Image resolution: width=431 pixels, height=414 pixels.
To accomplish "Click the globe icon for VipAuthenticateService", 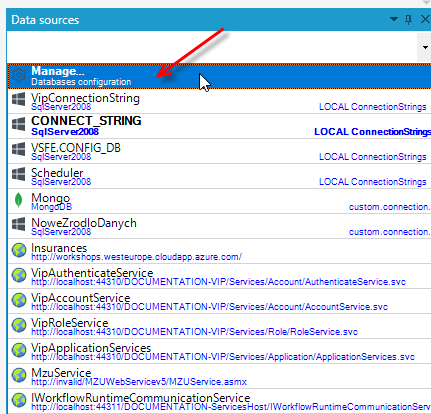I will [x=19, y=275].
